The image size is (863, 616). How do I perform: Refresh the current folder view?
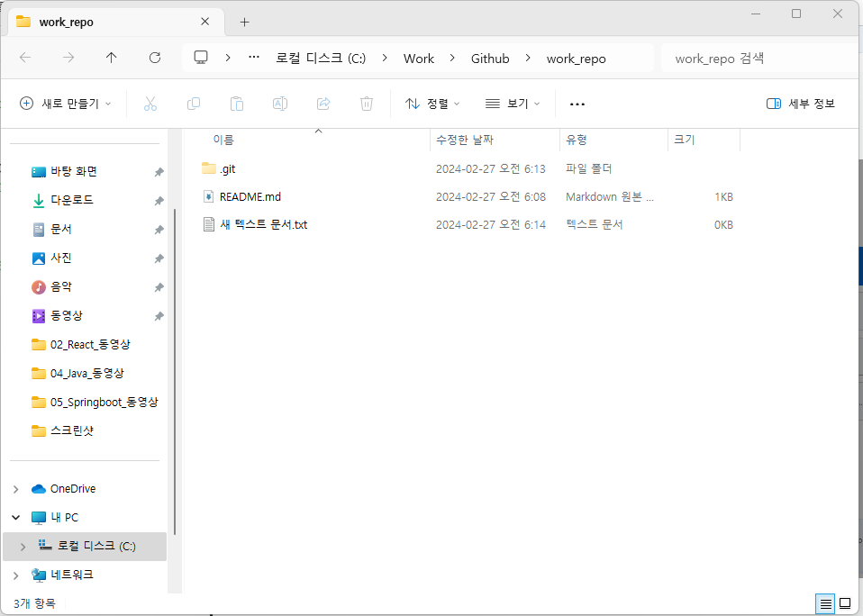(x=155, y=58)
